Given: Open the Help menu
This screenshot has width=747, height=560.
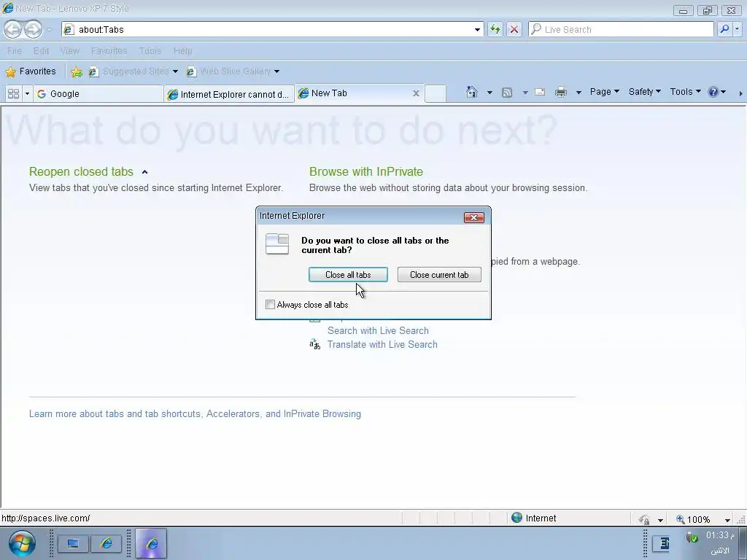Looking at the screenshot, I should [x=182, y=51].
